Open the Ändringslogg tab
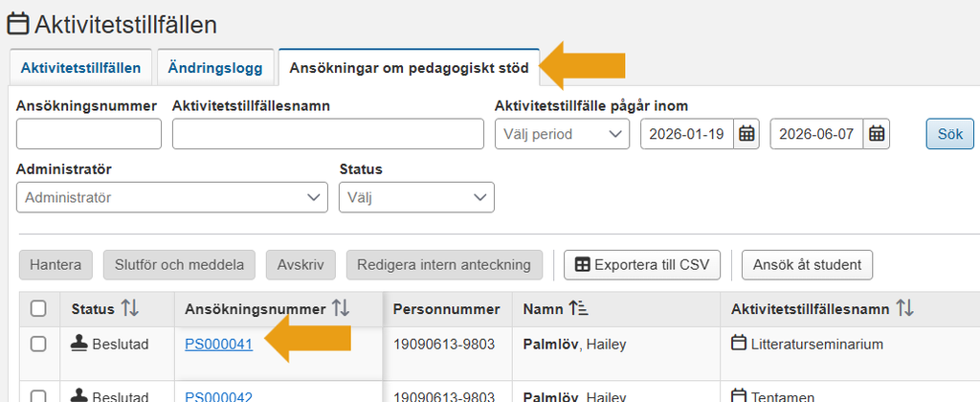Viewport: 980px width, 402px height. click(x=215, y=68)
